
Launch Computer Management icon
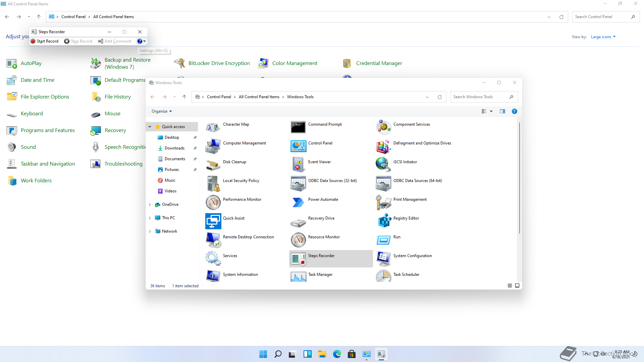[213, 146]
